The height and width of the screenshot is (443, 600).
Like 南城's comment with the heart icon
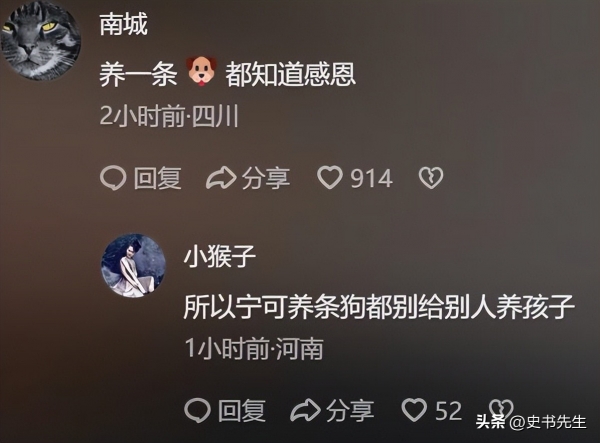point(330,178)
